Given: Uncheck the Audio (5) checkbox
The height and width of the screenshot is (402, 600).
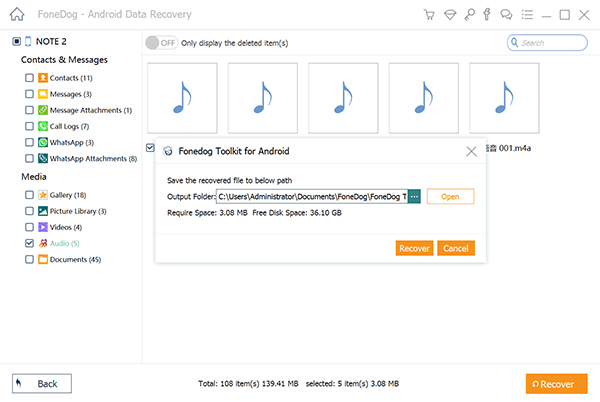Looking at the screenshot, I should coord(29,243).
